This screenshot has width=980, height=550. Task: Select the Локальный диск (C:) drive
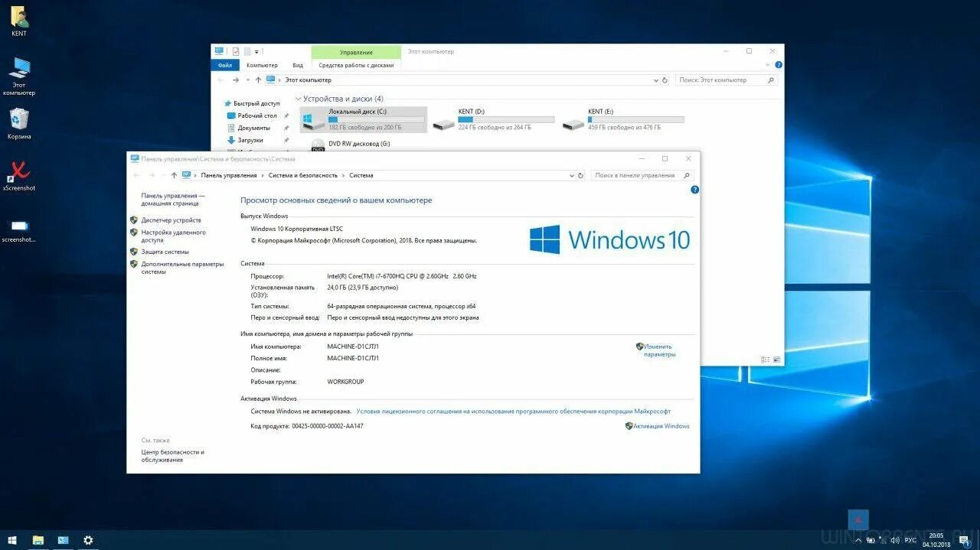pos(364,119)
